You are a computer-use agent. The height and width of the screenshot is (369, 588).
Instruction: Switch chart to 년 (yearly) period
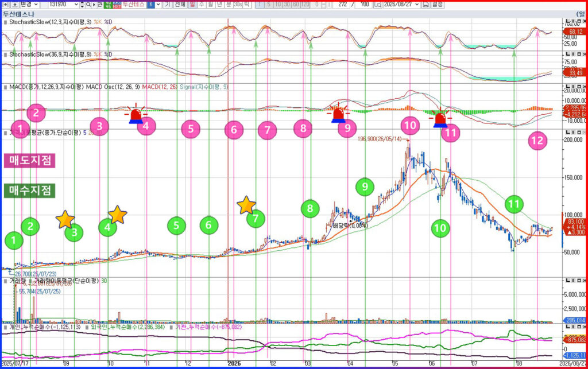(x=219, y=5)
